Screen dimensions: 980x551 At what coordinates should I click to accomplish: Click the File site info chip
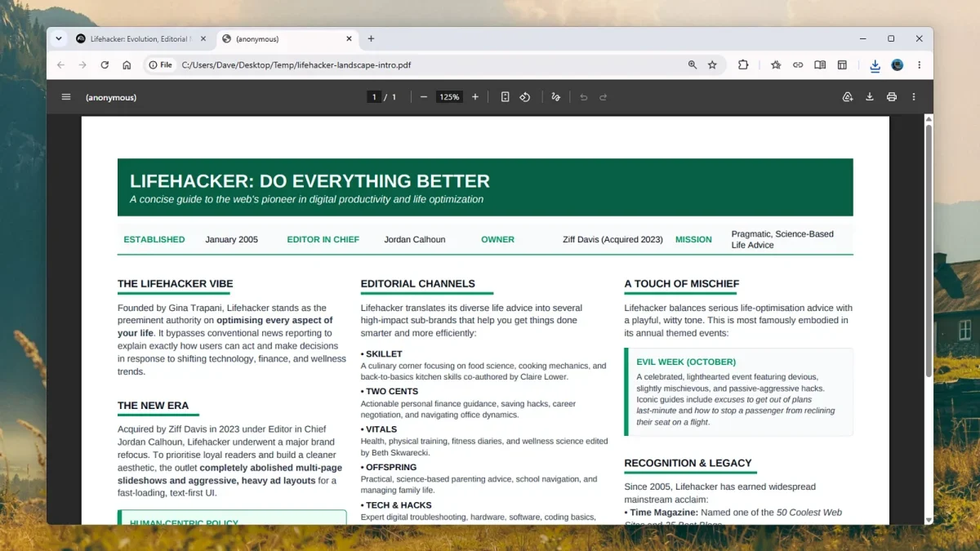161,64
